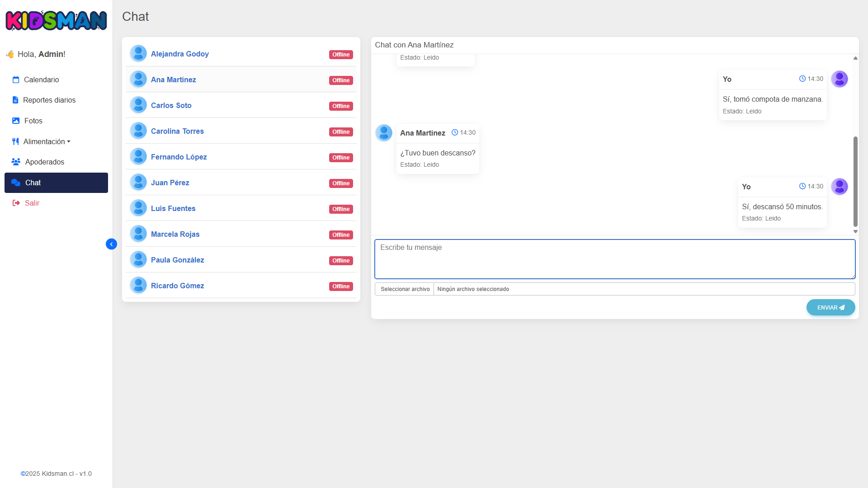Viewport: 868px width, 488px height.
Task: Open chat with Carlos Soto
Action: coord(171,105)
